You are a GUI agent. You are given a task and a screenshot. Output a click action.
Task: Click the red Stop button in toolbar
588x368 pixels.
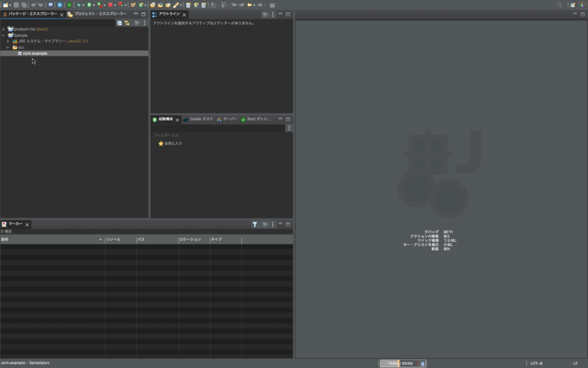pyautogui.click(x=110, y=5)
